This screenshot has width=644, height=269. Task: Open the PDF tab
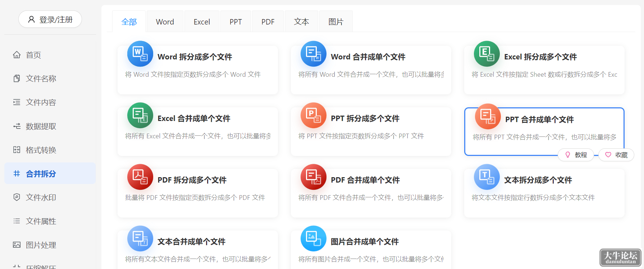[268, 22]
